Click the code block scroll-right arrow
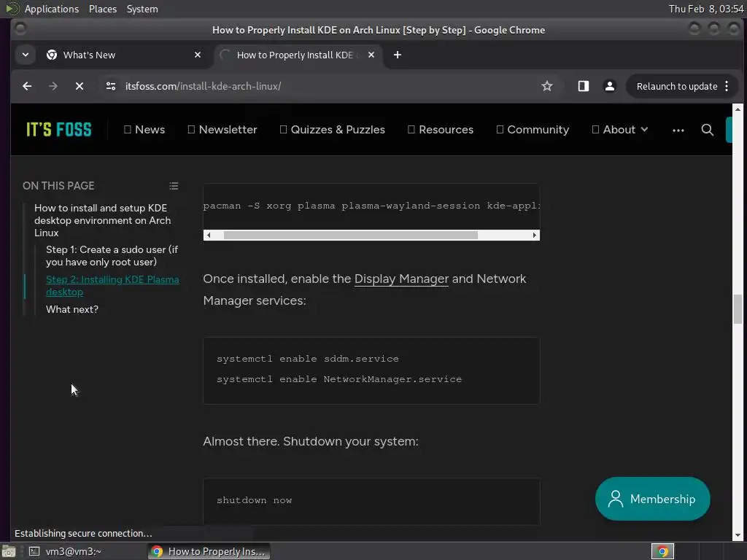 [x=535, y=236]
